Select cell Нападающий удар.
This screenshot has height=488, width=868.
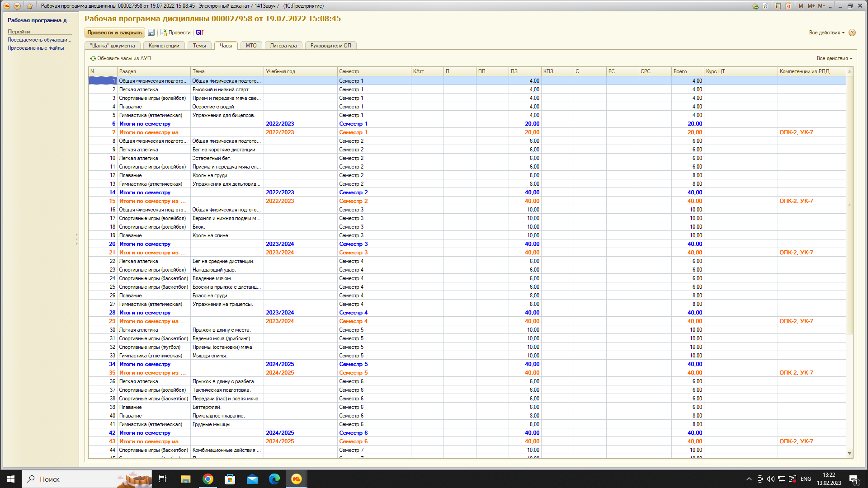(227, 270)
